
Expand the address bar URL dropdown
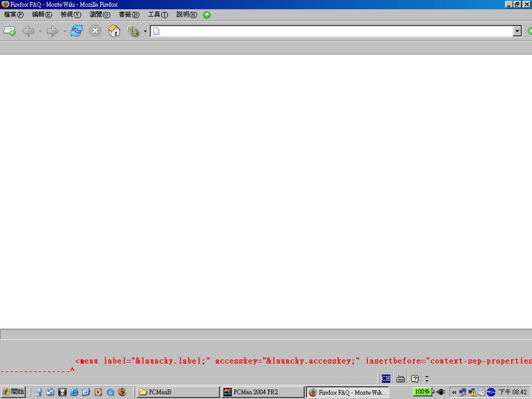517,31
